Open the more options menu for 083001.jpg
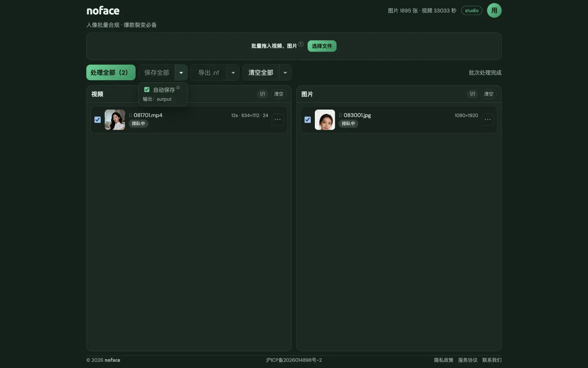The width and height of the screenshot is (588, 368). [488, 120]
